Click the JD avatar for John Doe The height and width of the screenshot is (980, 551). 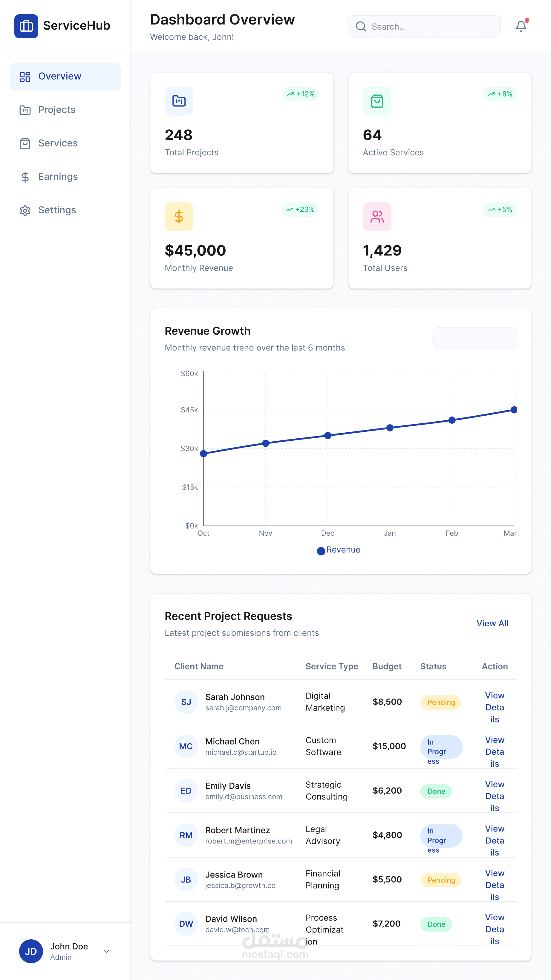tap(31, 951)
